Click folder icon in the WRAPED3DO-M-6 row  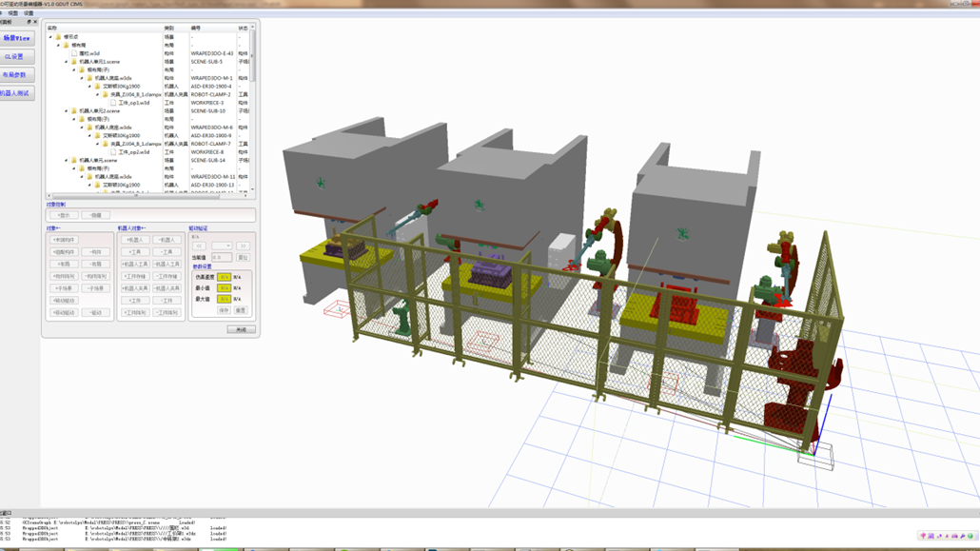pos(89,127)
